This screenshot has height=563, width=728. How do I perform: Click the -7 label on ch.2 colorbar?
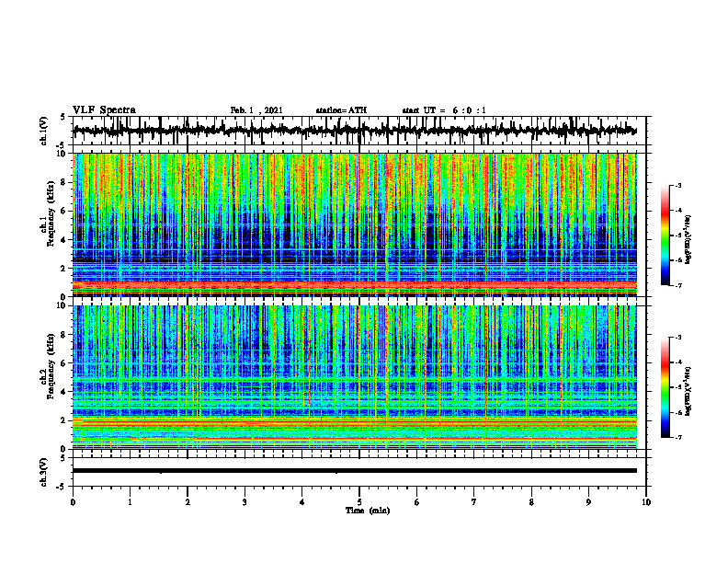(678, 438)
